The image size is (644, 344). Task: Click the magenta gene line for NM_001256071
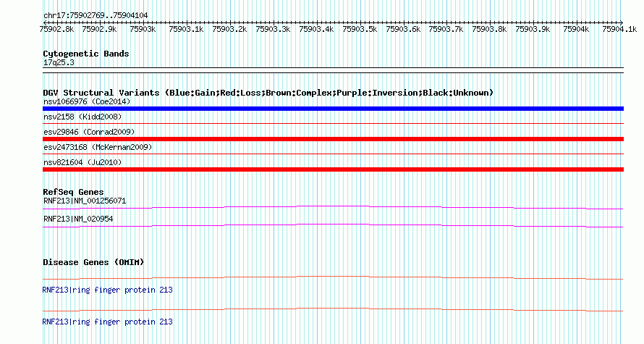[333, 207]
